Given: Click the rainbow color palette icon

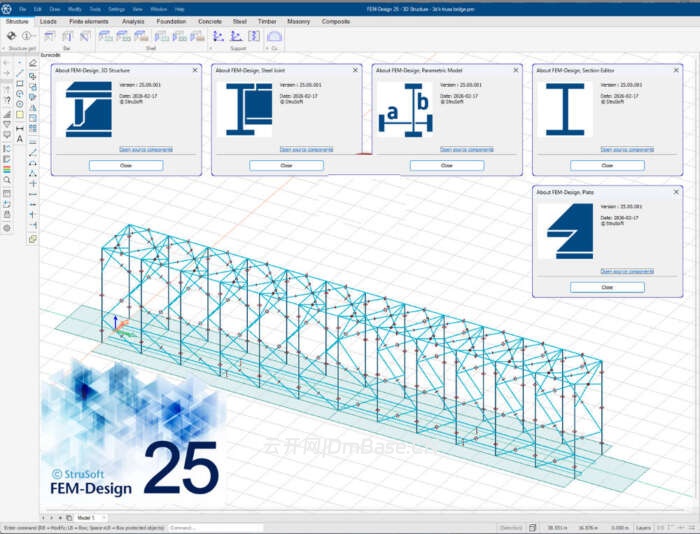Looking at the screenshot, I should [7, 169].
